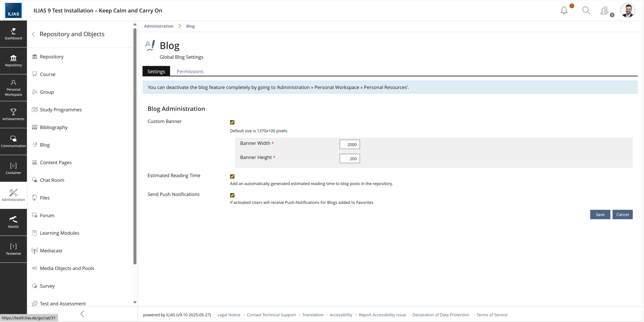This screenshot has height=322, width=644.
Task: Collapse the slate panel with bottom chevron
Action: point(82,314)
